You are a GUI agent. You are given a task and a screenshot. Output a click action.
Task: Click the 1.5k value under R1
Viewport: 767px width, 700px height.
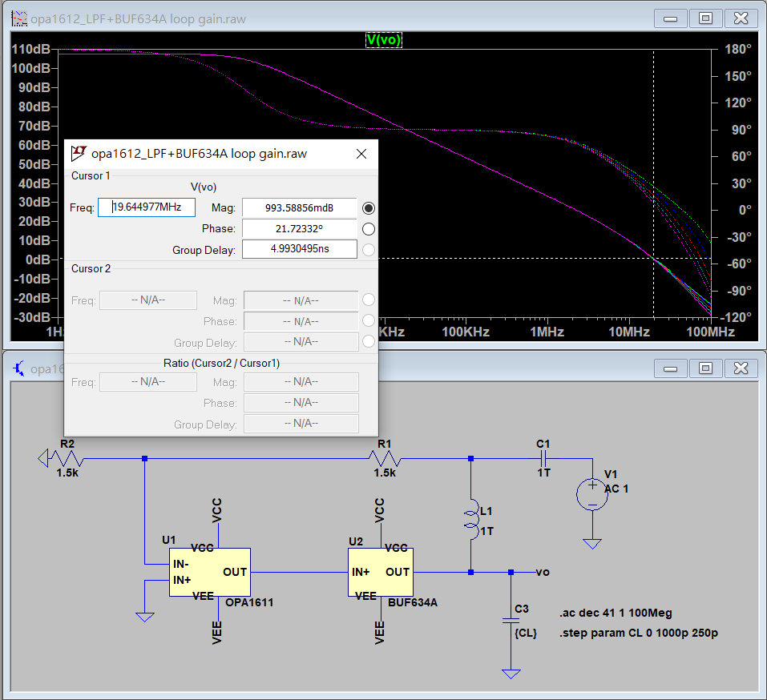pyautogui.click(x=385, y=473)
